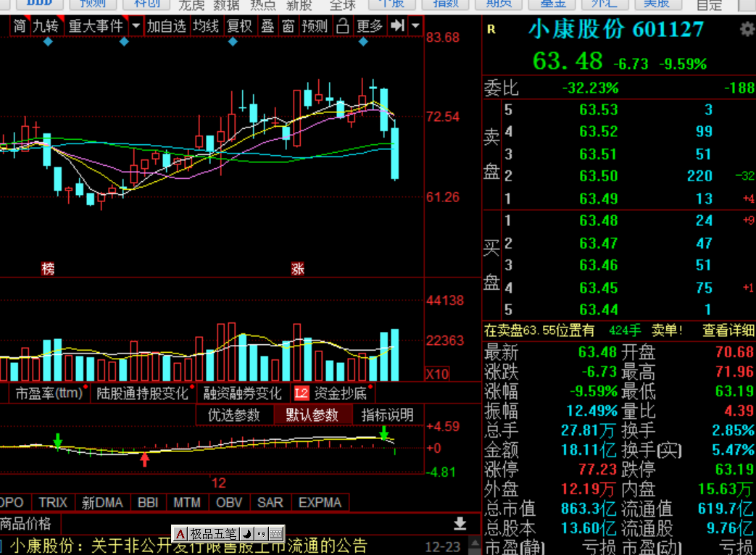Screen dimensions: 756x555
Task: Select the BBI indicator tab
Action: tap(148, 503)
